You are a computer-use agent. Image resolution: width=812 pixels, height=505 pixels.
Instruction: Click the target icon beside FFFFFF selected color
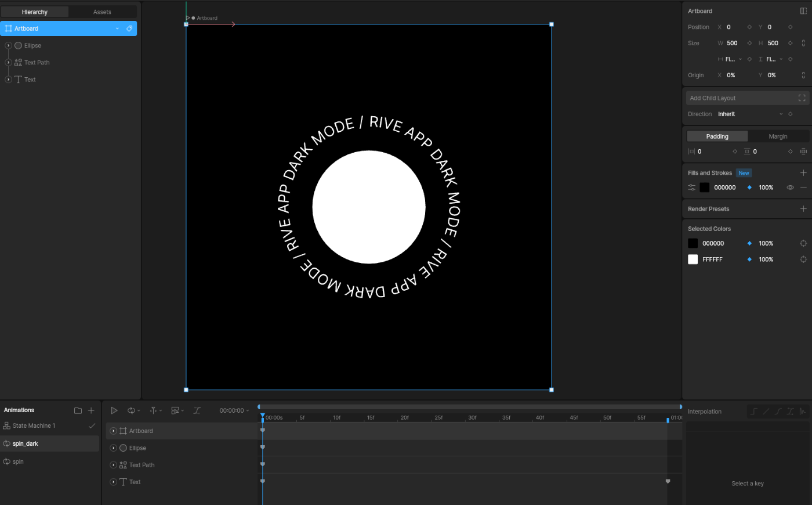[803, 259]
